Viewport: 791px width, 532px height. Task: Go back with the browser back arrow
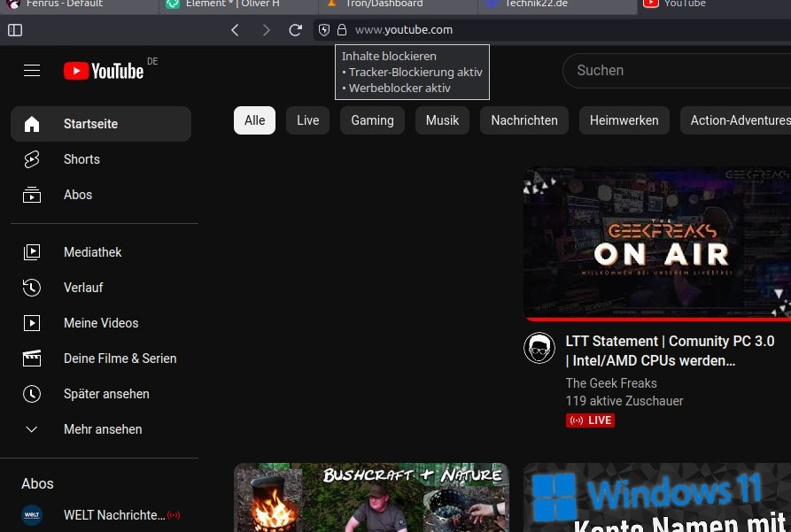pyautogui.click(x=235, y=30)
